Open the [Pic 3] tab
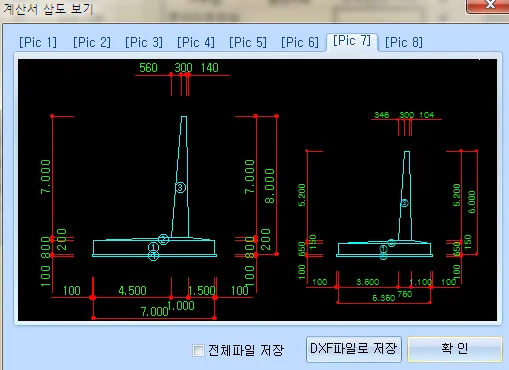Screen dimensions: 509x370 point(144,43)
